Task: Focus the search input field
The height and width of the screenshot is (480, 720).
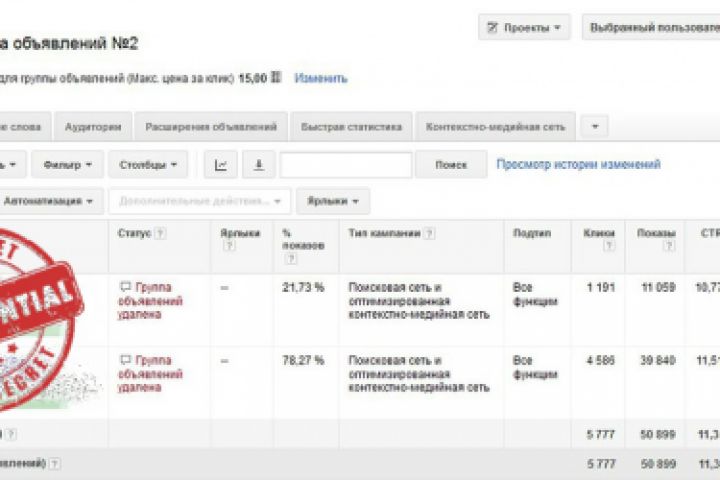Action: pyautogui.click(x=346, y=164)
